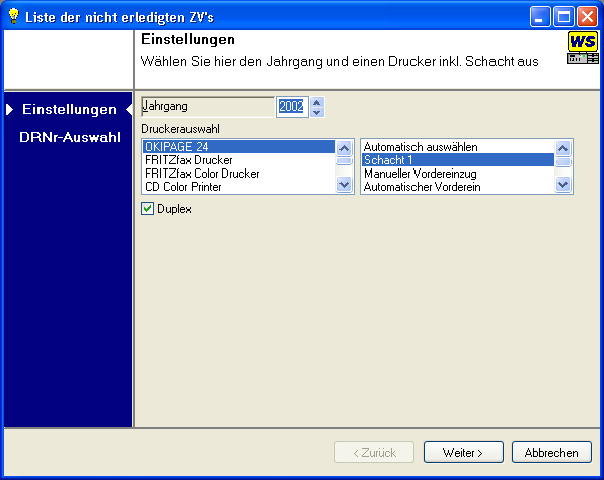Viewport: 604px width, 480px height.
Task: Toggle the Duplex checkbox
Action: pos(148,209)
